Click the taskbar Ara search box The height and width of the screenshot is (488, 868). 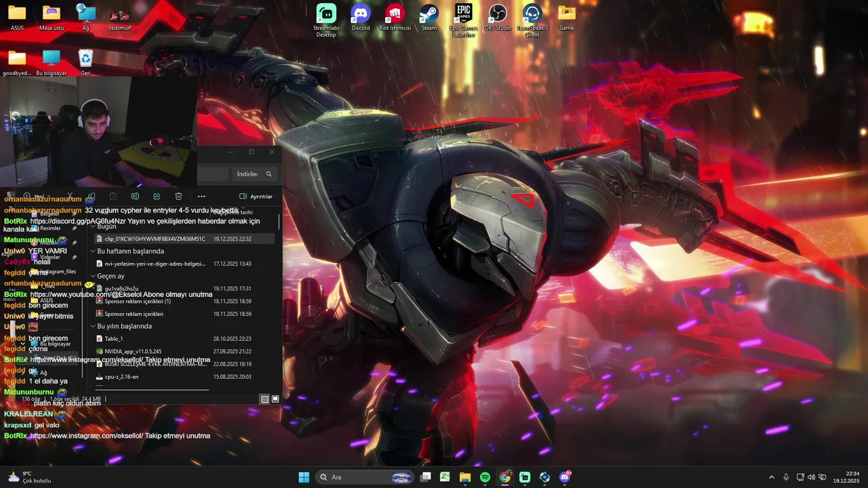pyautogui.click(x=365, y=477)
